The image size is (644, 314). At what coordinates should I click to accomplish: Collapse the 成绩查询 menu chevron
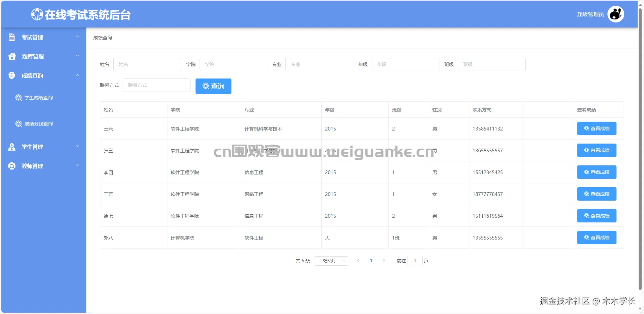77,75
